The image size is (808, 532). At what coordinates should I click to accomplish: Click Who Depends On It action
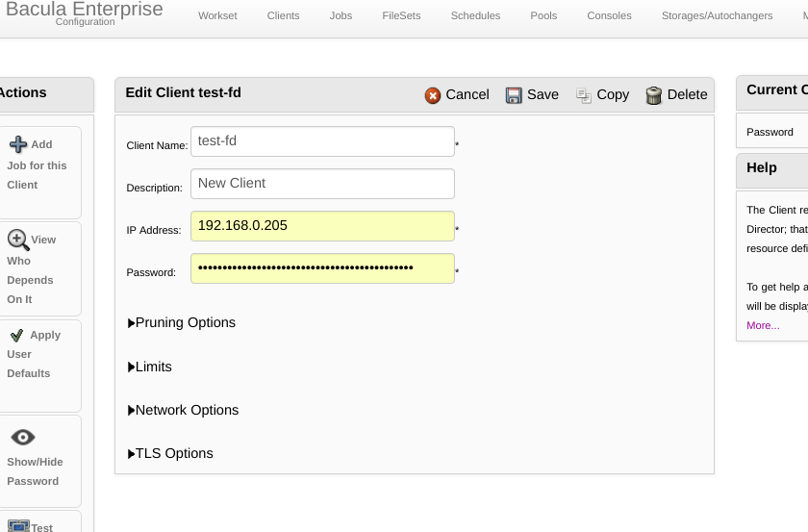click(30, 280)
